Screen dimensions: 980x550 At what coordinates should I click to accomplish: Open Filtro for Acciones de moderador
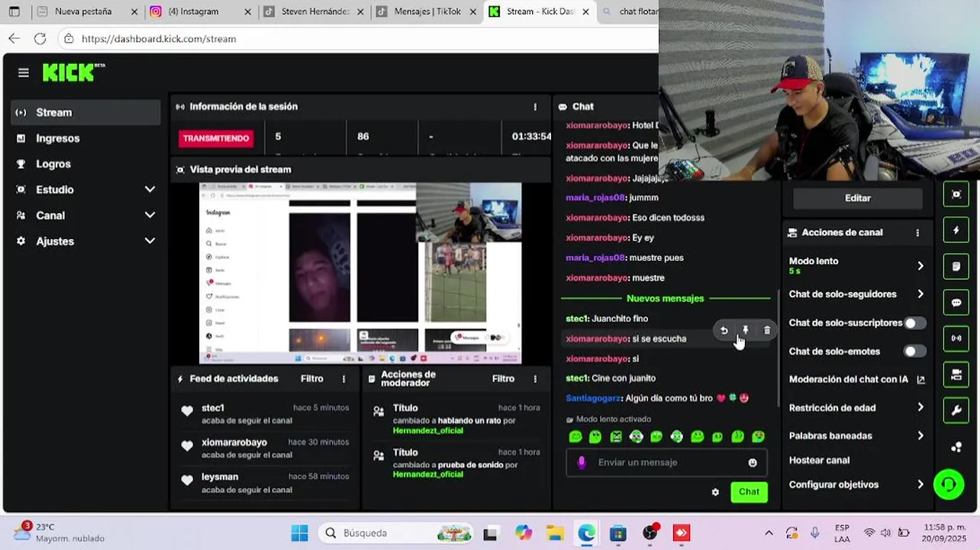tap(503, 379)
